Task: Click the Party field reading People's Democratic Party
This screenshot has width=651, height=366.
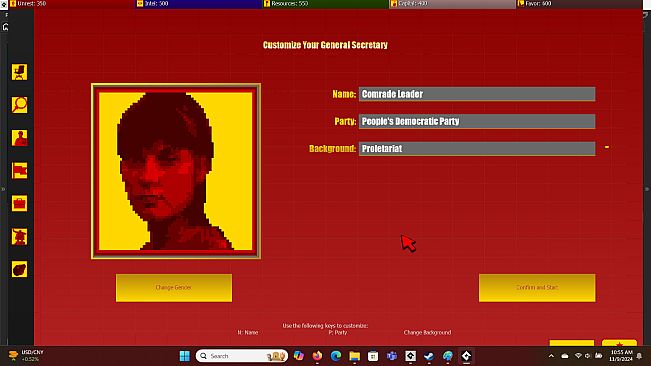Action: (x=477, y=121)
